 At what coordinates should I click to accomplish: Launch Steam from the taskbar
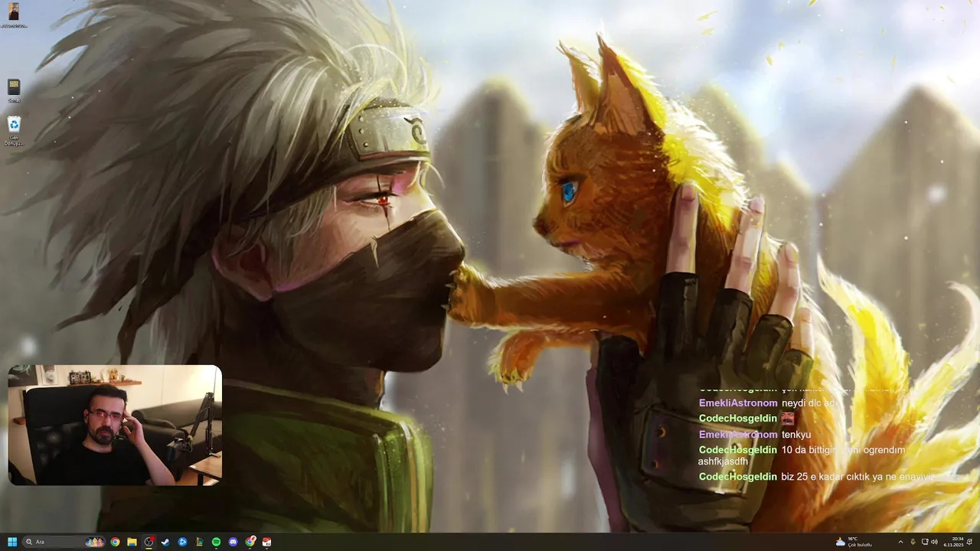pos(165,542)
